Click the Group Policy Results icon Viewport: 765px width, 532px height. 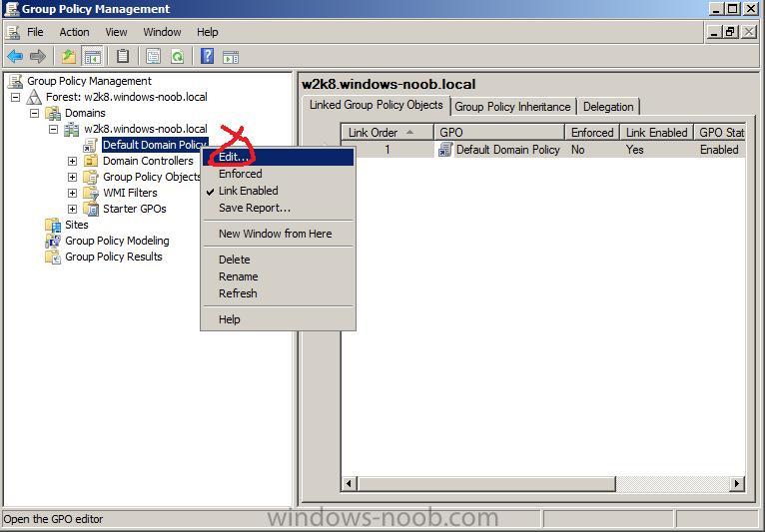[53, 257]
